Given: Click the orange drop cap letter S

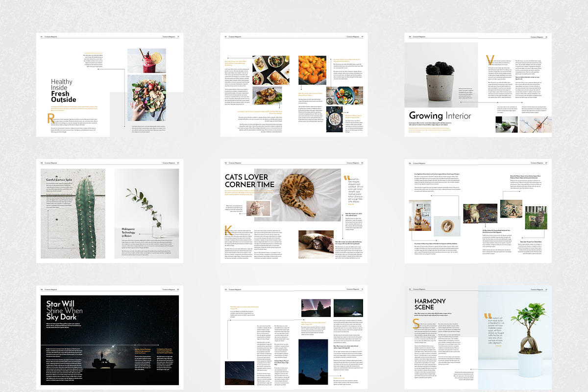Looking at the screenshot, I should [x=416, y=322].
